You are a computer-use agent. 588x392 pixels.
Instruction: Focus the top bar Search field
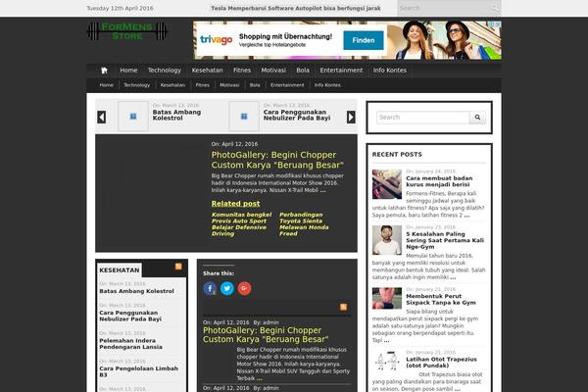pos(444,8)
